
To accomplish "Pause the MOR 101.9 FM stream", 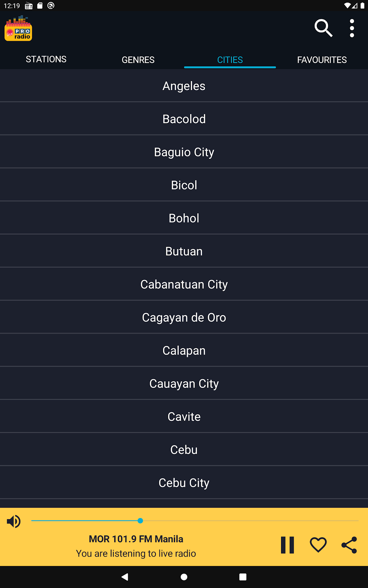I will (x=288, y=545).
